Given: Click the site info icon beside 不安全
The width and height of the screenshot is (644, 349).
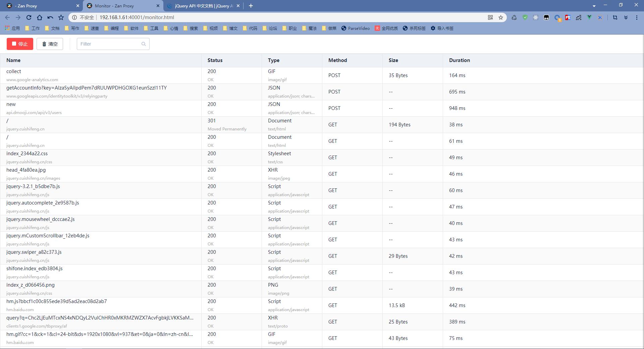Looking at the screenshot, I should (x=74, y=17).
